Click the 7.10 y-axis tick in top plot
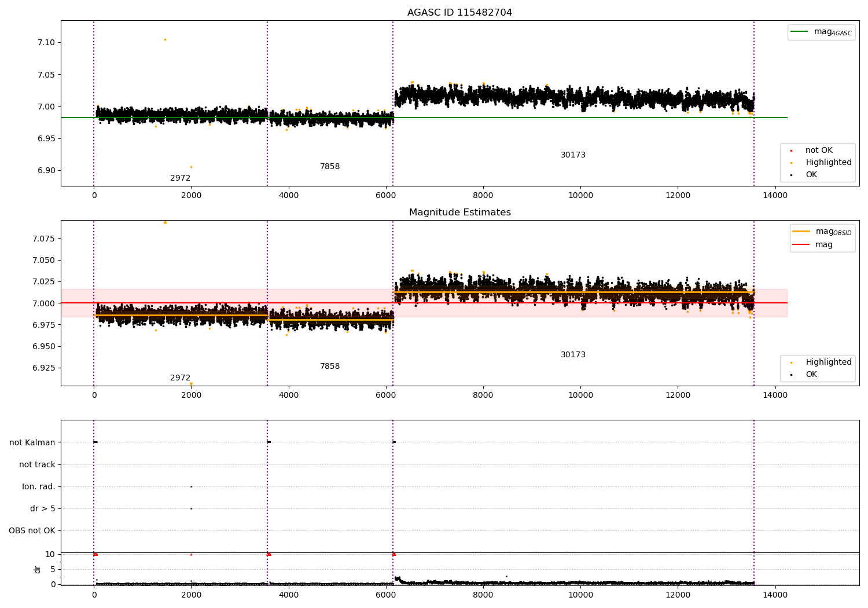 point(46,43)
